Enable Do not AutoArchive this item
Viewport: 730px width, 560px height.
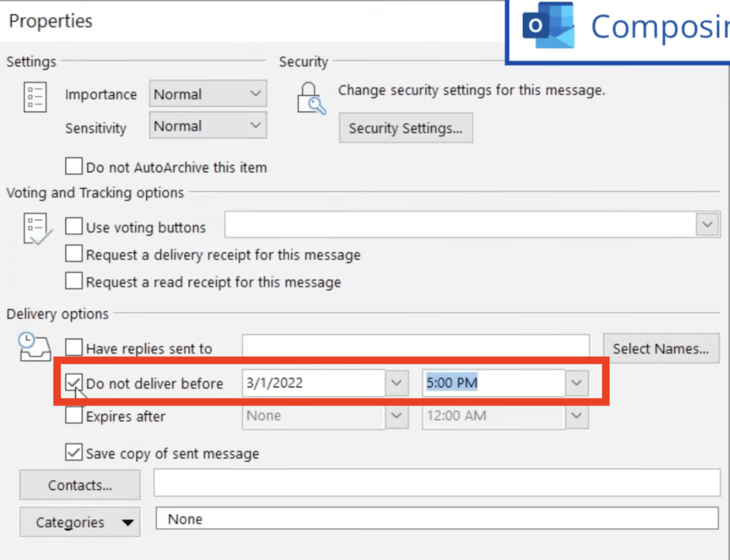coord(73,166)
